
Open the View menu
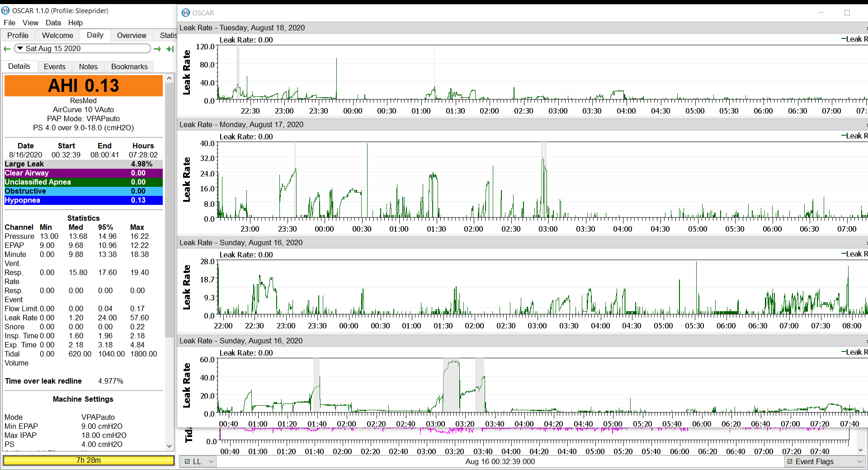[30, 23]
